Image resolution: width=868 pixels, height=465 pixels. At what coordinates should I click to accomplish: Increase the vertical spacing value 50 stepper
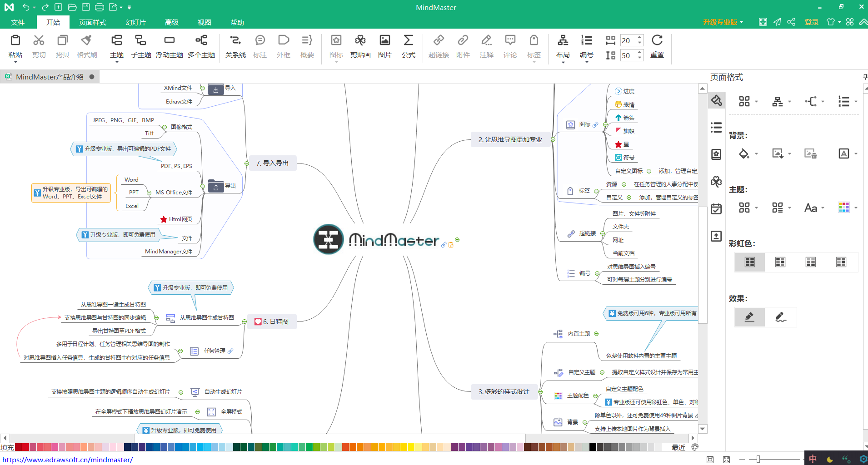[639, 52]
